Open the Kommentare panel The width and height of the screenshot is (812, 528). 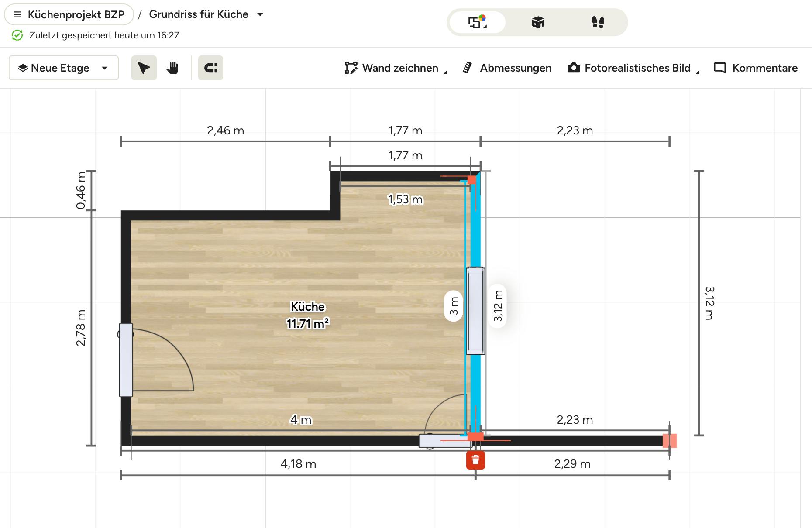(x=756, y=68)
